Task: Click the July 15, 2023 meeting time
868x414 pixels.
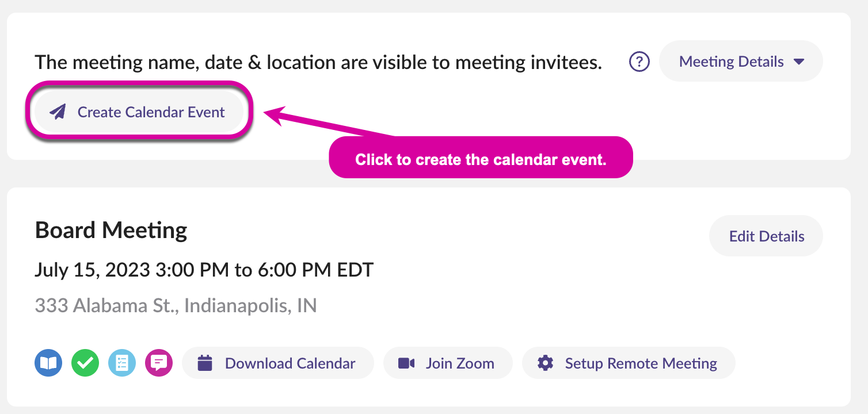Action: pos(204,270)
